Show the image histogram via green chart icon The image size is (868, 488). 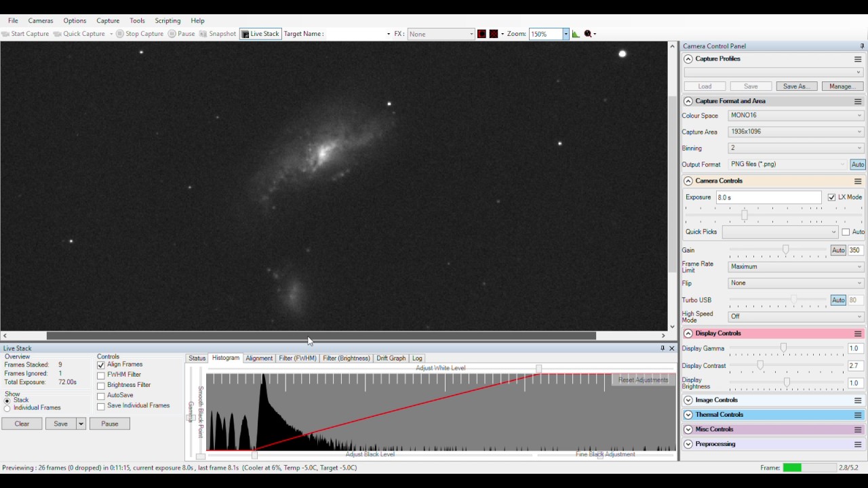click(576, 34)
